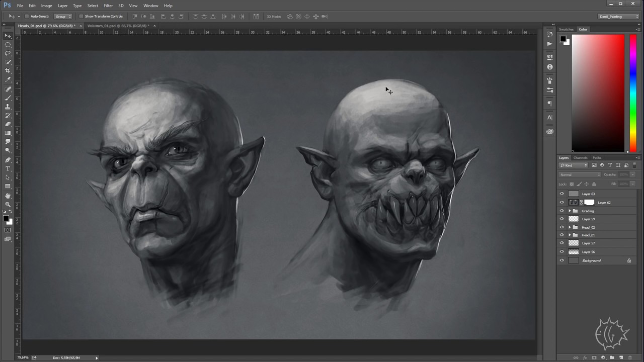Enable Show Transform Controls checkbox

point(81,17)
